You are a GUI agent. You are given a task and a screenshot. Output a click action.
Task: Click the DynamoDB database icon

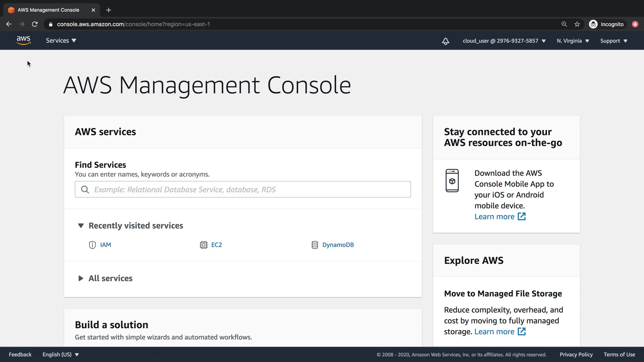[315, 245]
